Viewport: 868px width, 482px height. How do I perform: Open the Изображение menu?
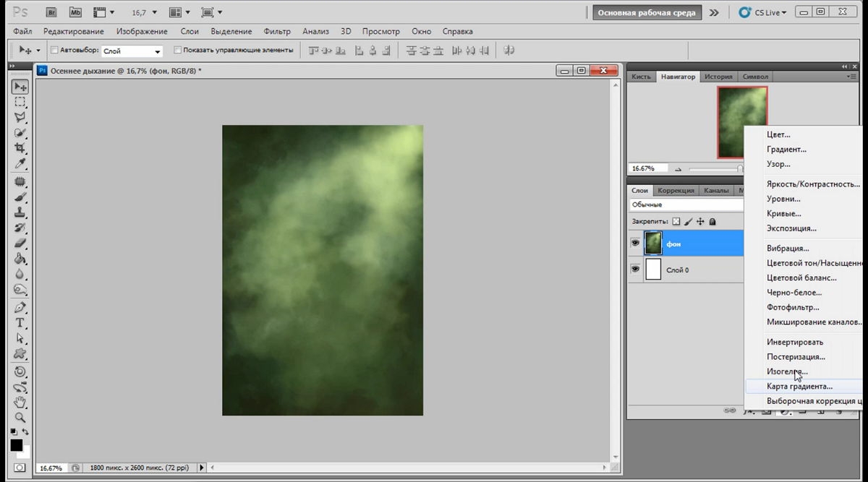click(x=142, y=32)
